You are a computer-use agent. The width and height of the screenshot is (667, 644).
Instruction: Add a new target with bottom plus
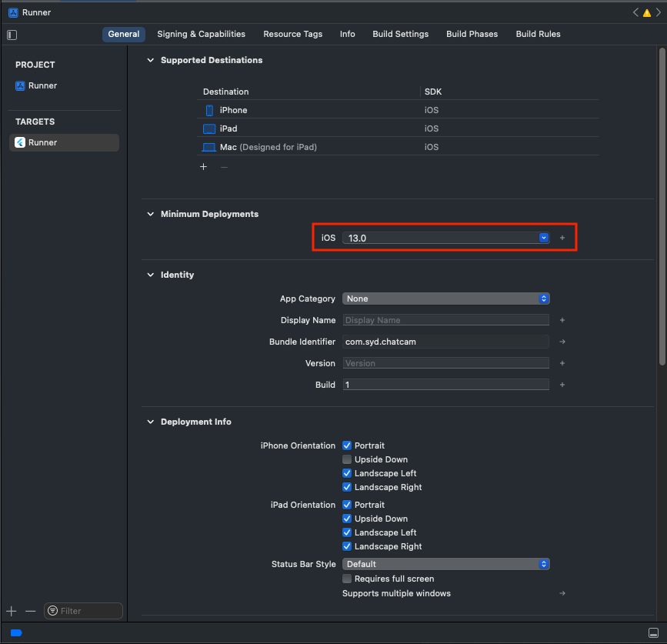[12, 611]
